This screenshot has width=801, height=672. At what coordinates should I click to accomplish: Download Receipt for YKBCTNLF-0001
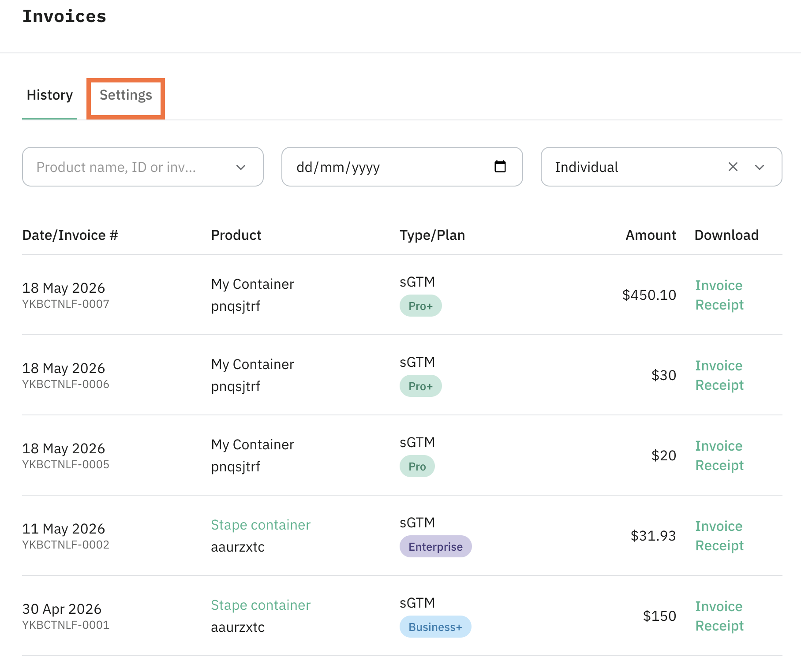[719, 626]
